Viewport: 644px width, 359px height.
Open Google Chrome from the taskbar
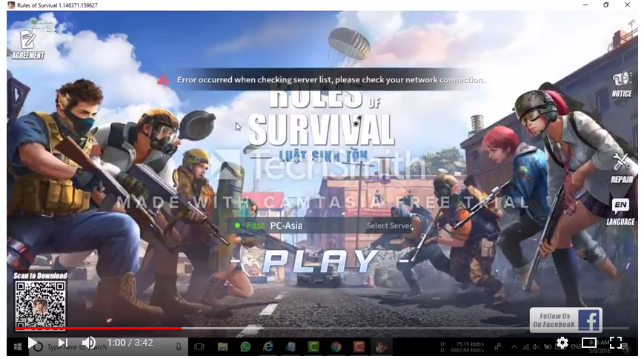click(x=336, y=347)
